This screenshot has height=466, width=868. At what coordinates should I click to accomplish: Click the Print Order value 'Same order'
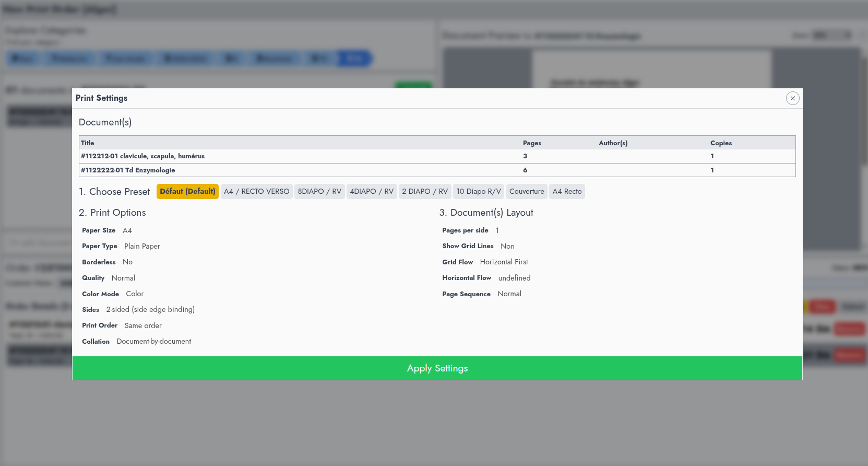point(143,325)
